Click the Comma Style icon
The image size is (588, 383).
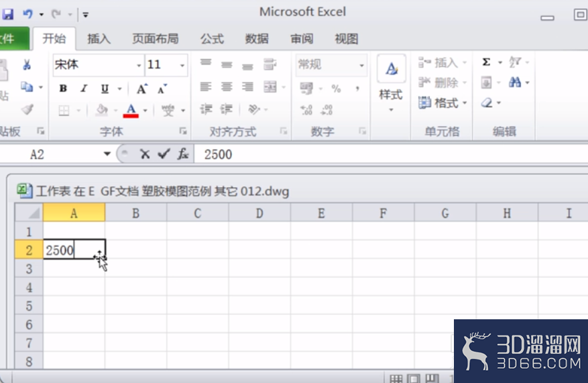[357, 89]
